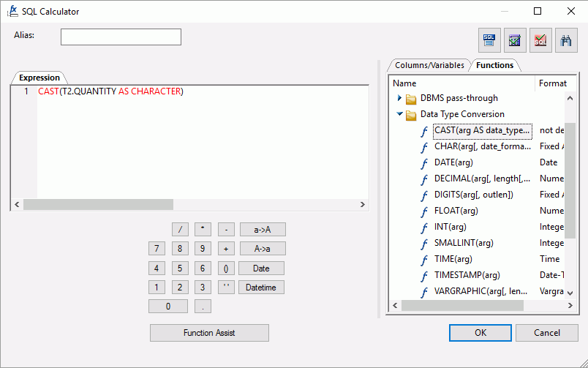This screenshot has height=368, width=588.
Task: Click the DBMS pass-through folder icon
Action: [411, 99]
